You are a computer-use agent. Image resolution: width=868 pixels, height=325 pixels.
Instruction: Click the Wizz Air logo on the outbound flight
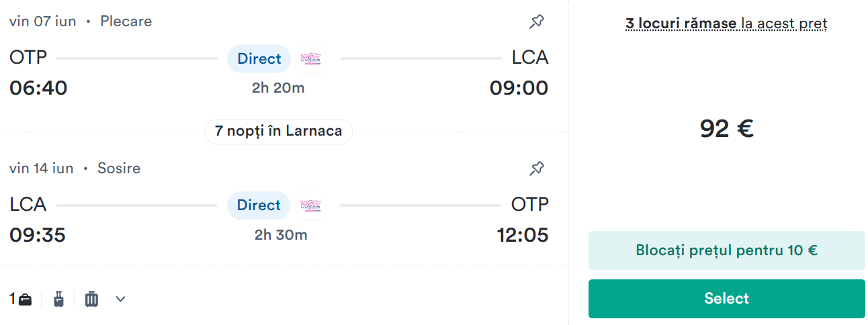310,58
